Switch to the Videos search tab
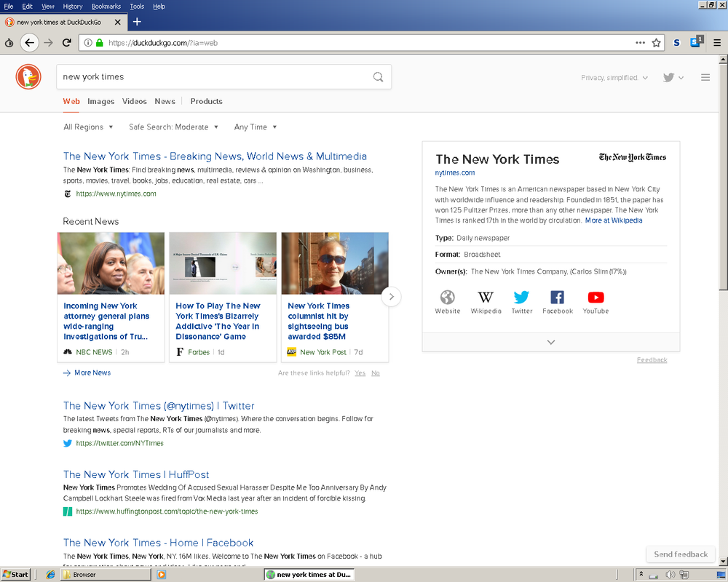 tap(134, 101)
